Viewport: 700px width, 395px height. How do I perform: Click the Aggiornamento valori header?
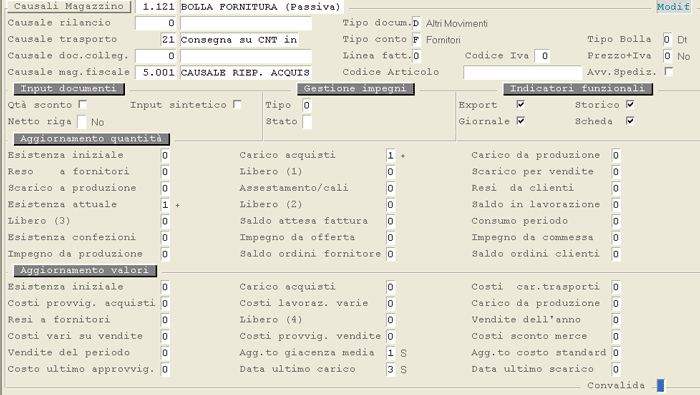(x=85, y=270)
